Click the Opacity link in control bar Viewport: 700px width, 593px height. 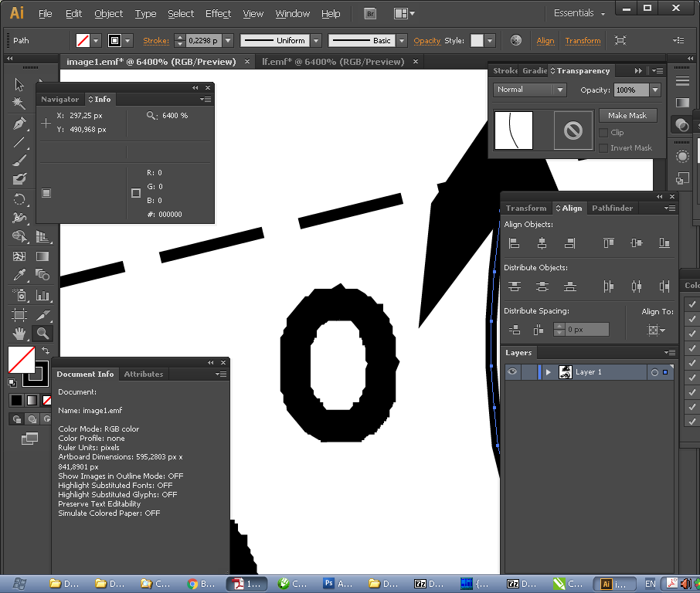click(426, 41)
